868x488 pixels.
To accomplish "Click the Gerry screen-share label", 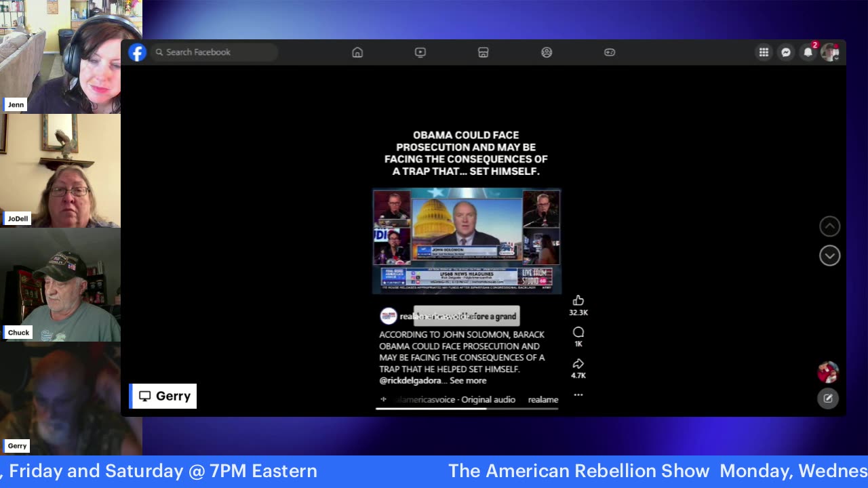I will point(163,396).
